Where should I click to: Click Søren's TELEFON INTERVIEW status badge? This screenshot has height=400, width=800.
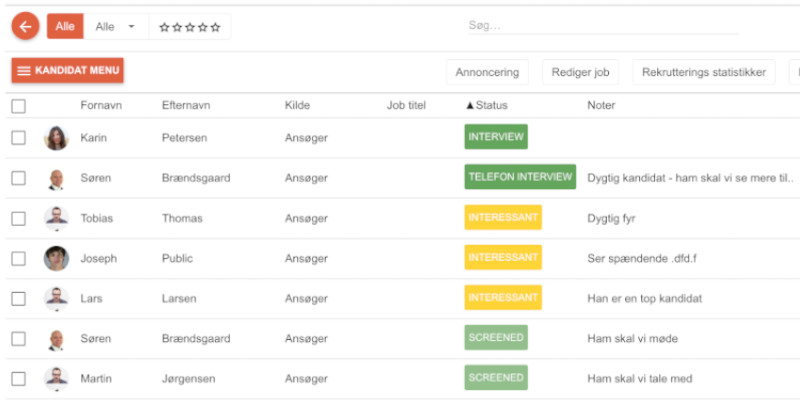point(520,177)
